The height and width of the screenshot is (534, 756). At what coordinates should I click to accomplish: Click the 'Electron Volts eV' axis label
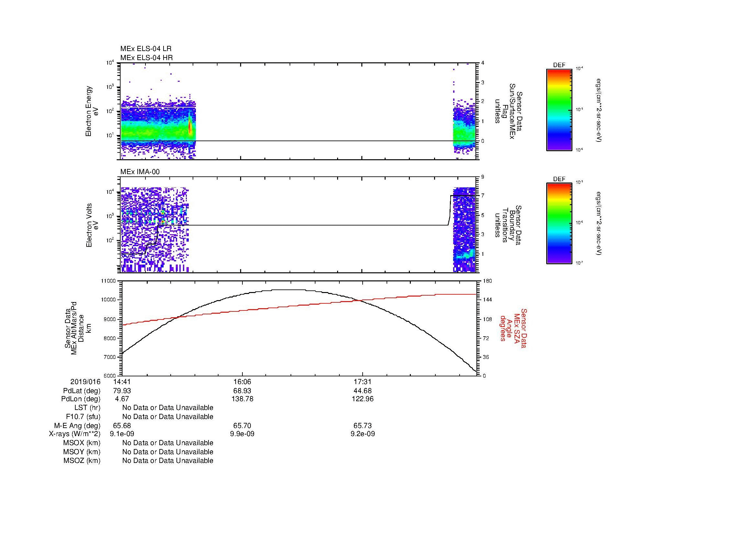[x=92, y=225]
